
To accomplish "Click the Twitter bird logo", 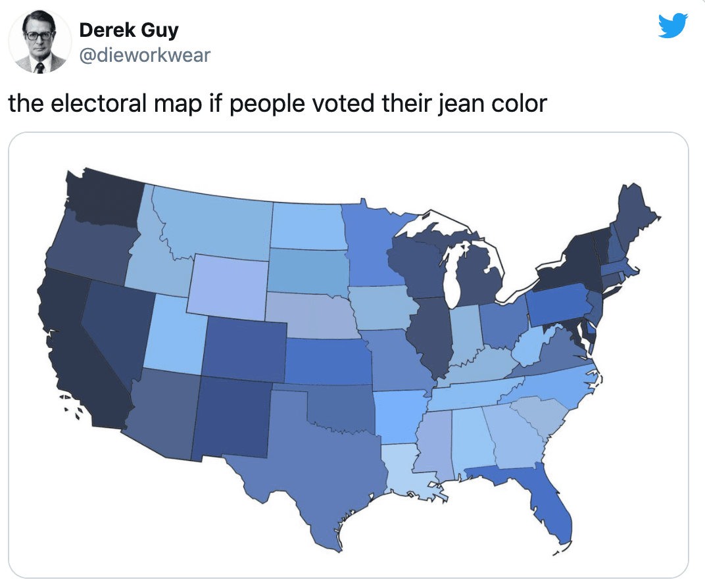I will coord(673,26).
